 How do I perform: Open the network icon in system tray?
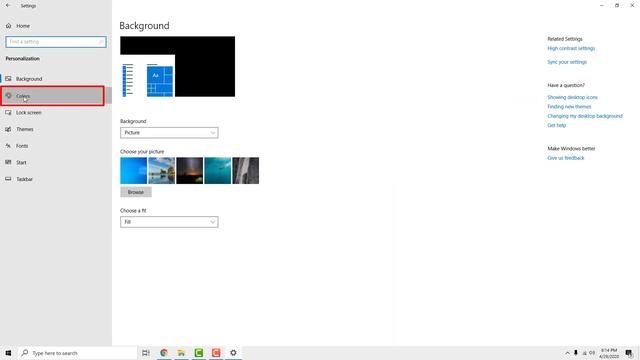pyautogui.click(x=584, y=353)
